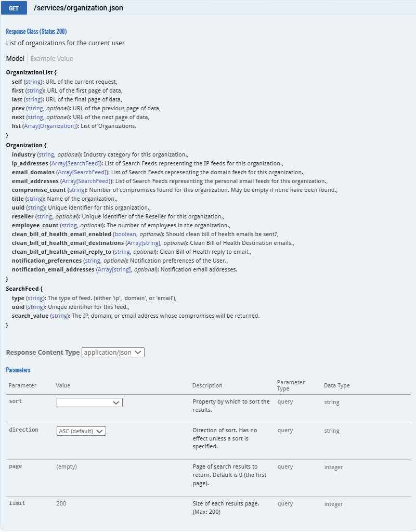This screenshot has width=416, height=532.
Task: Click the notification_preferences property name
Action: click(47, 261)
